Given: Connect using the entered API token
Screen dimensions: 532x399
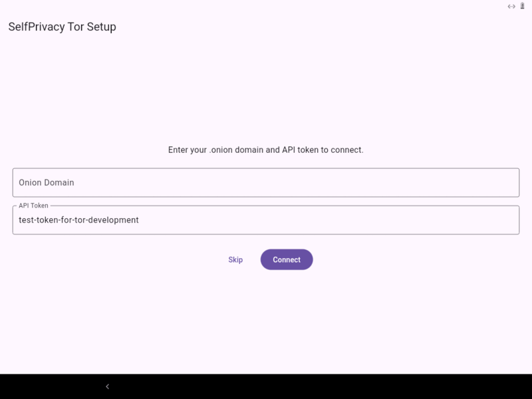Looking at the screenshot, I should 287,260.
